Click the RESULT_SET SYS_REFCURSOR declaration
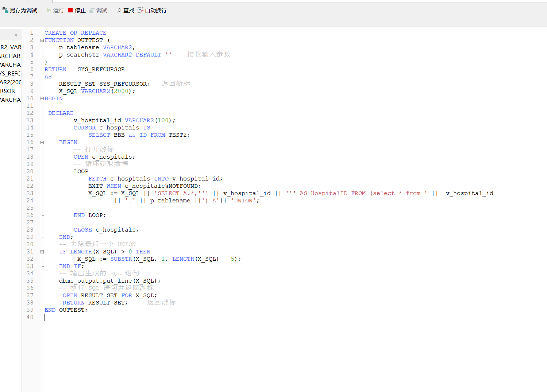 pos(104,84)
